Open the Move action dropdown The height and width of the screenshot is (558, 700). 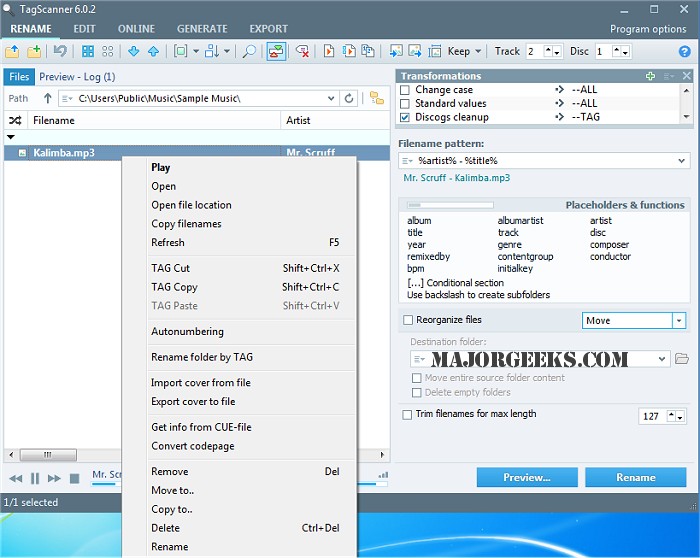click(x=679, y=321)
